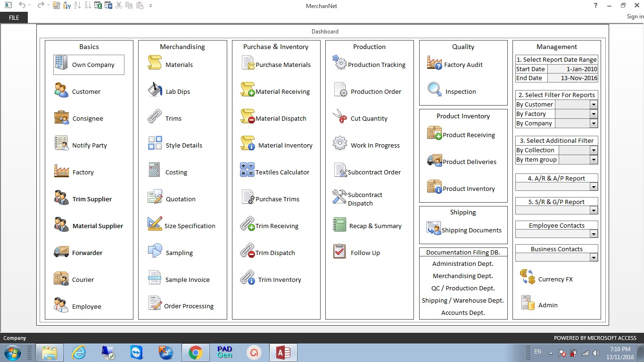Expand the A/R & A/P Report dropdown
This screenshot has width=644, height=362.
click(594, 187)
